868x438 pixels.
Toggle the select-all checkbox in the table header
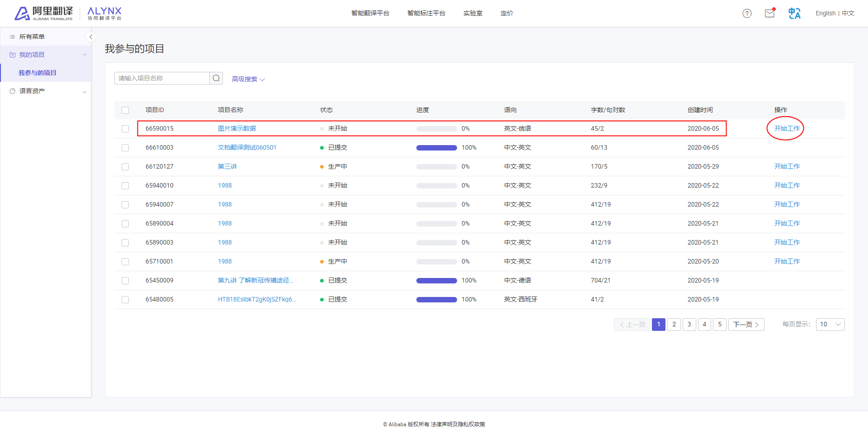(x=125, y=110)
